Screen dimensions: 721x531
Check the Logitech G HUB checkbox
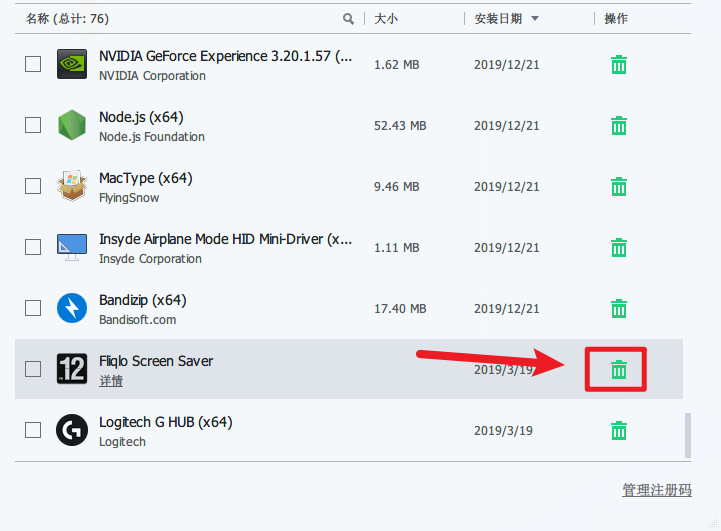click(33, 430)
